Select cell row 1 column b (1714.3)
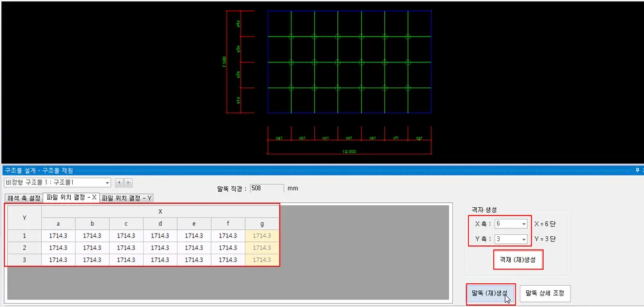This screenshot has height=307, width=644. pyautogui.click(x=92, y=236)
